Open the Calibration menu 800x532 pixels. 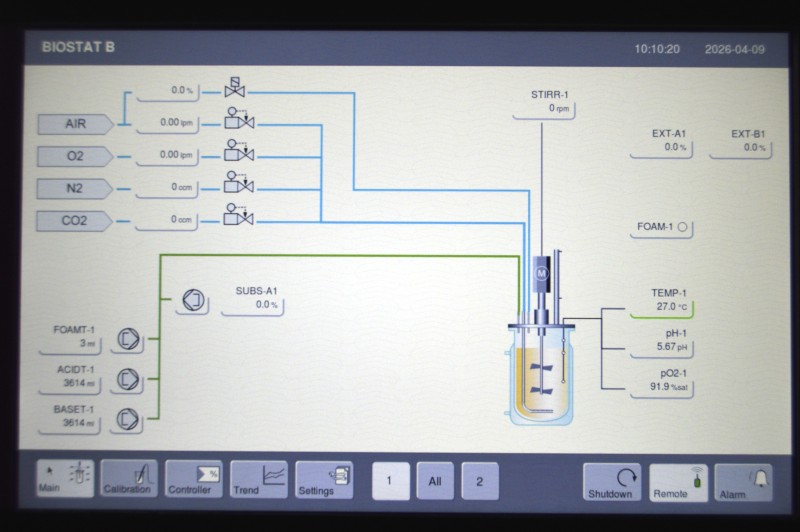pos(129,478)
